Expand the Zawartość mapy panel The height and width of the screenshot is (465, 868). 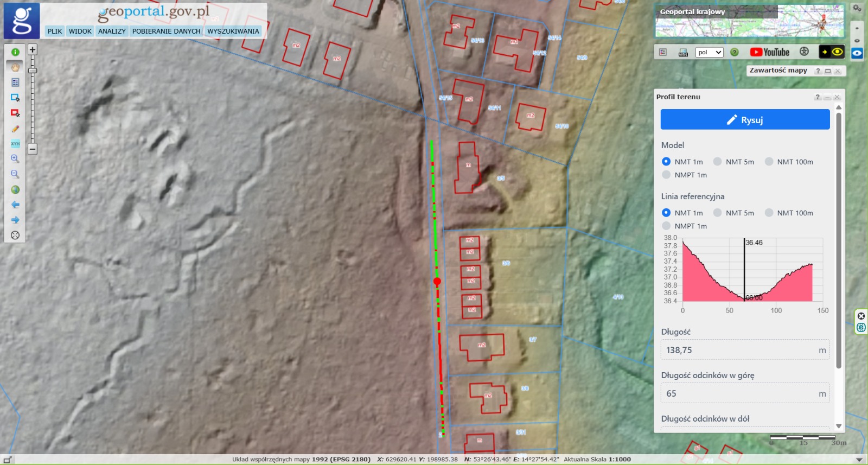(828, 71)
